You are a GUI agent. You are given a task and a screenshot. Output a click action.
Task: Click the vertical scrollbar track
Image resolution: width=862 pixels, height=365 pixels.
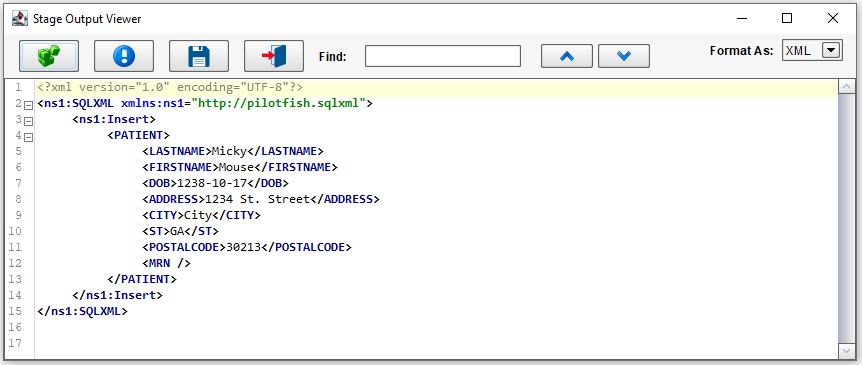point(846,218)
